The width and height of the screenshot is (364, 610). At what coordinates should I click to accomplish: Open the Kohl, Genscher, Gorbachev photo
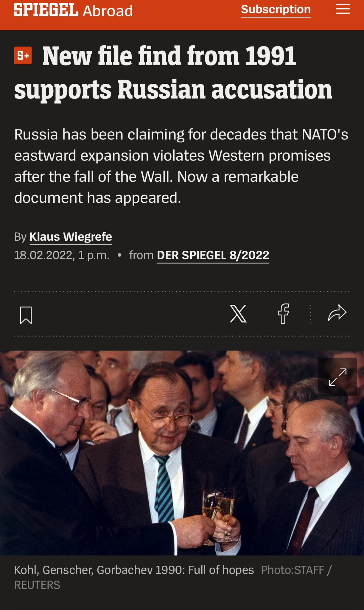[182, 453]
